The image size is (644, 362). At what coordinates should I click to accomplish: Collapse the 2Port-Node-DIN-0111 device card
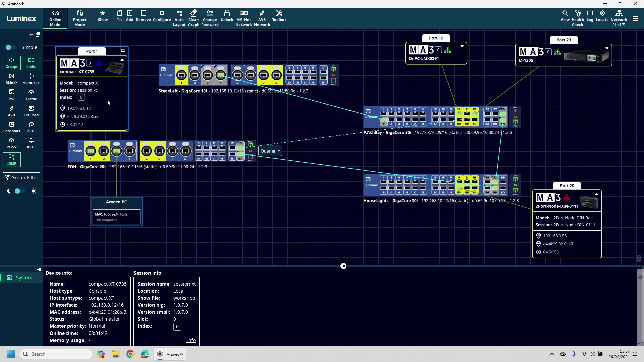(596, 194)
